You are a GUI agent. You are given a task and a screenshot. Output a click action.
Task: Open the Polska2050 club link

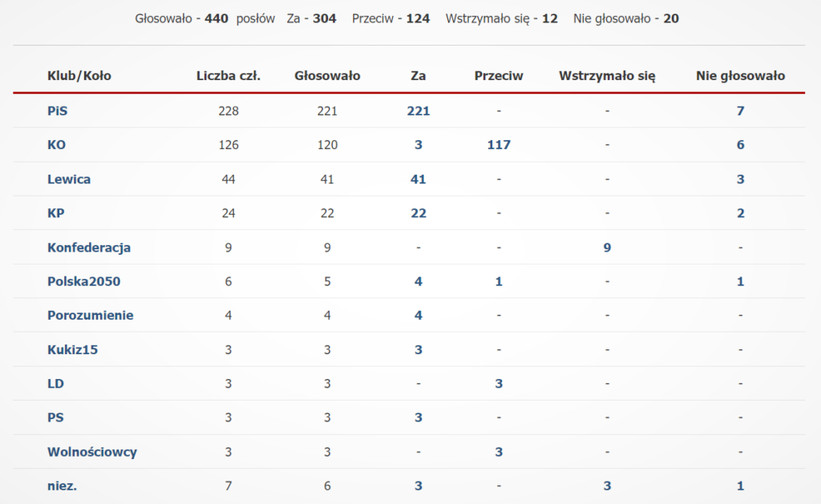[83, 281]
